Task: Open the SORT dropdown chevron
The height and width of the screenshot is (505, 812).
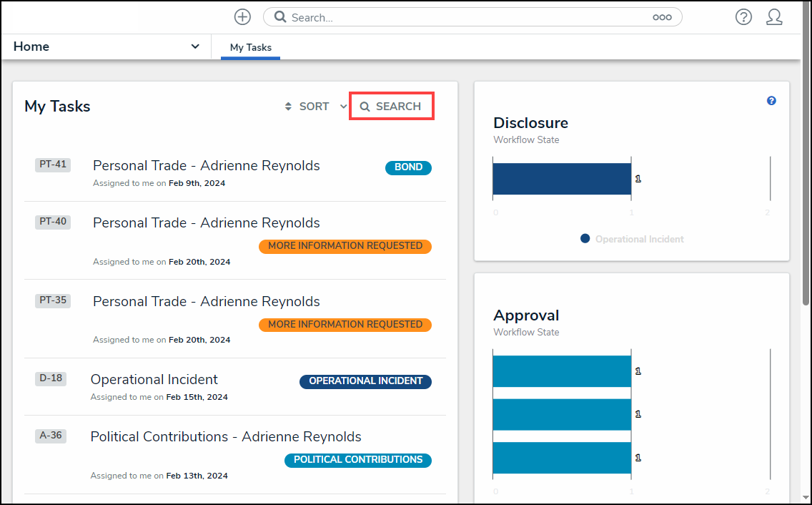Action: [343, 107]
